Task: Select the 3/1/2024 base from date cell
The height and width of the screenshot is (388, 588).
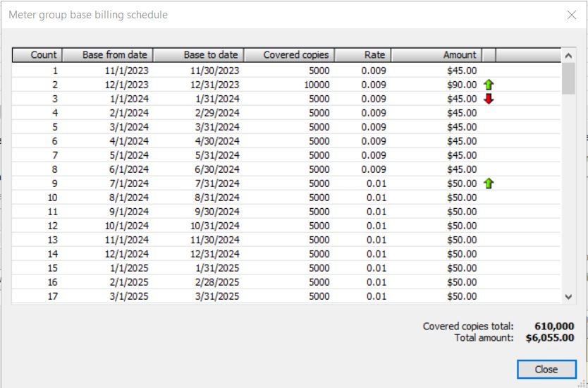Action: tap(130, 127)
